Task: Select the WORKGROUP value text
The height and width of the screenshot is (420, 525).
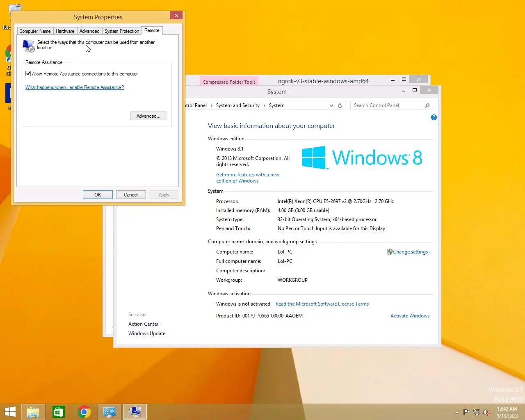Action: click(292, 280)
